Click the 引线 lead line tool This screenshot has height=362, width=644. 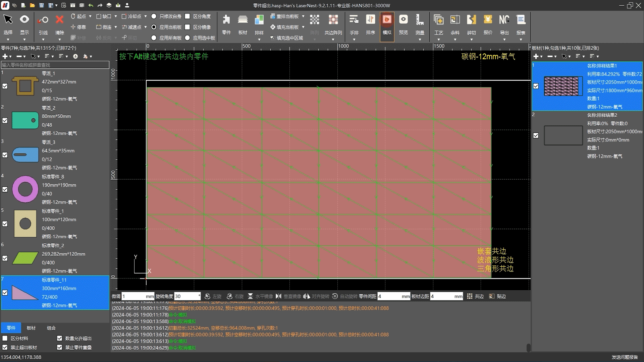43,20
